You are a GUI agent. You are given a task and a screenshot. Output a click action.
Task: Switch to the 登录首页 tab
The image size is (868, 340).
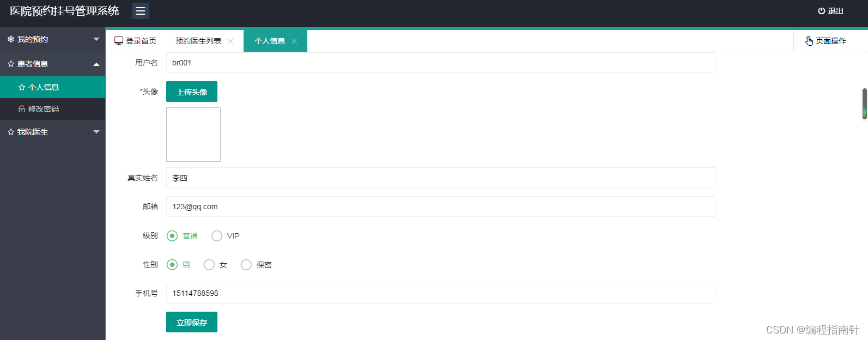[x=136, y=41]
